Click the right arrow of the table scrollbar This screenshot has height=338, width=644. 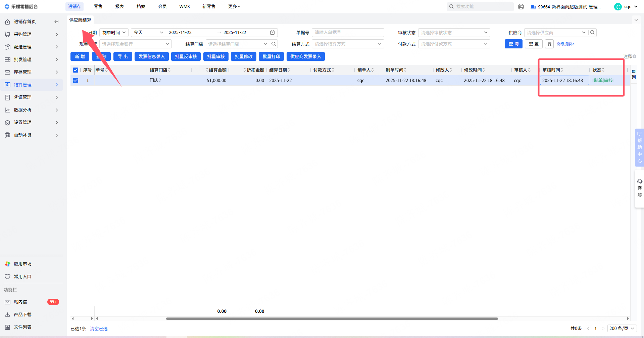point(628,319)
